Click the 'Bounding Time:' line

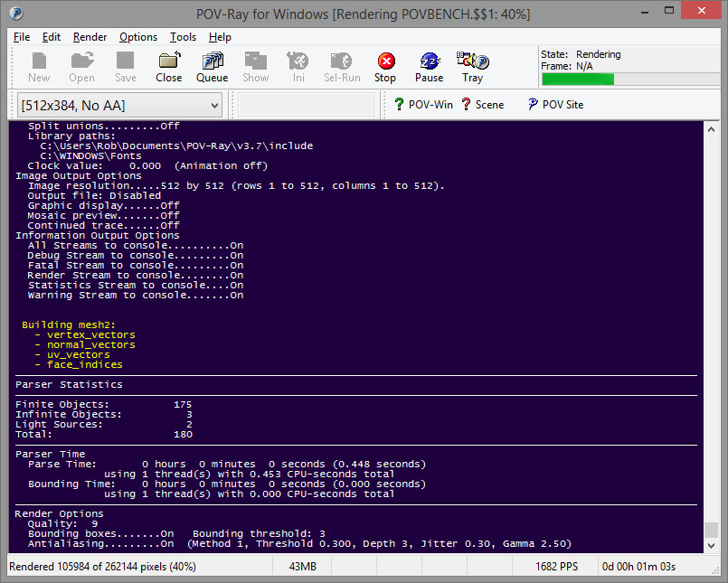(x=227, y=484)
